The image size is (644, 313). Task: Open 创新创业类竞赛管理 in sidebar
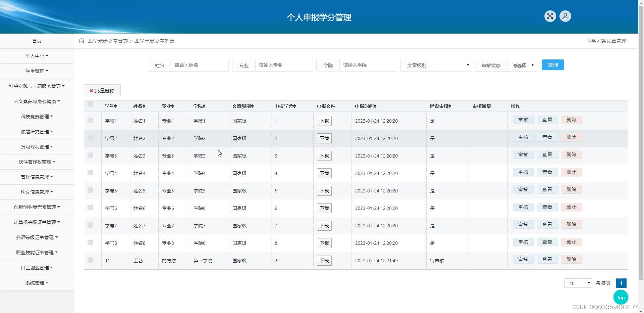[x=37, y=207]
